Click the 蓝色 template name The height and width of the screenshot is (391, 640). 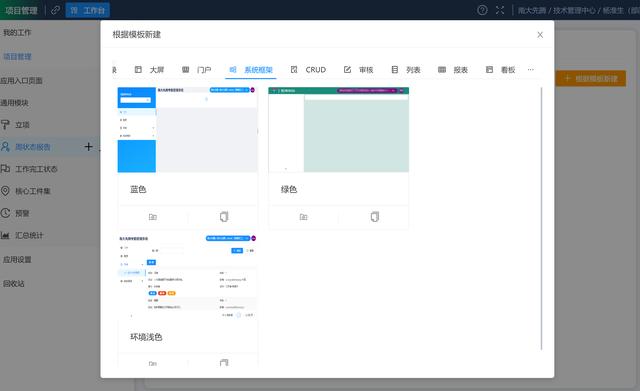click(x=138, y=189)
